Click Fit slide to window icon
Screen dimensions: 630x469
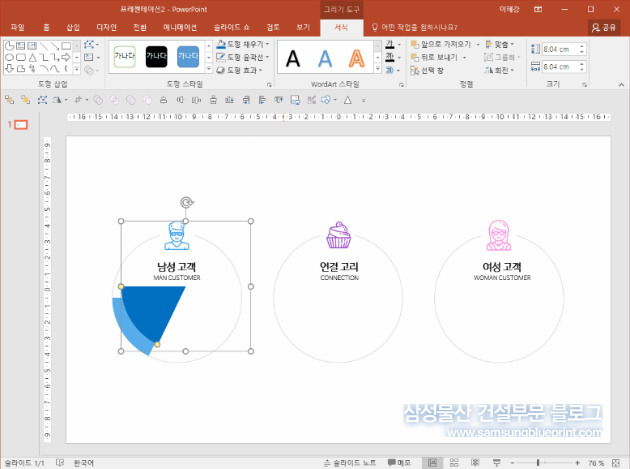tap(616, 463)
